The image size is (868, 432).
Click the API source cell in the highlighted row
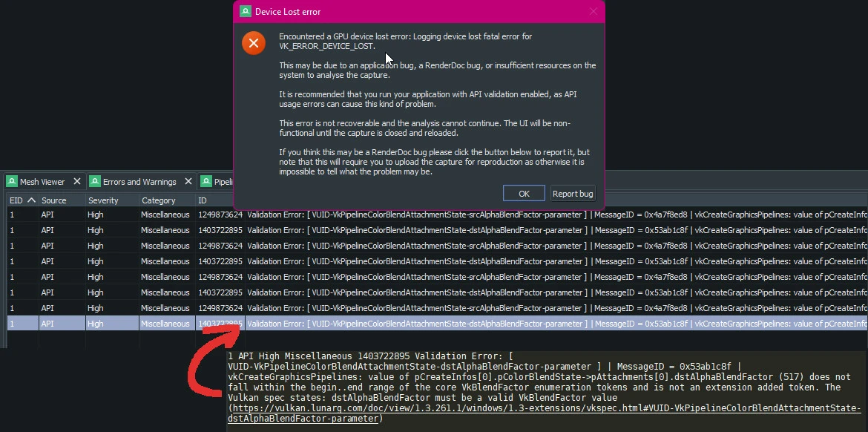(x=62, y=324)
